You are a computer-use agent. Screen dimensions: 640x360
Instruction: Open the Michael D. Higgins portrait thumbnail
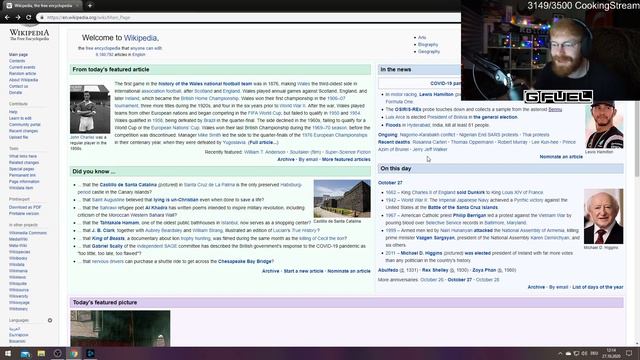click(x=604, y=216)
